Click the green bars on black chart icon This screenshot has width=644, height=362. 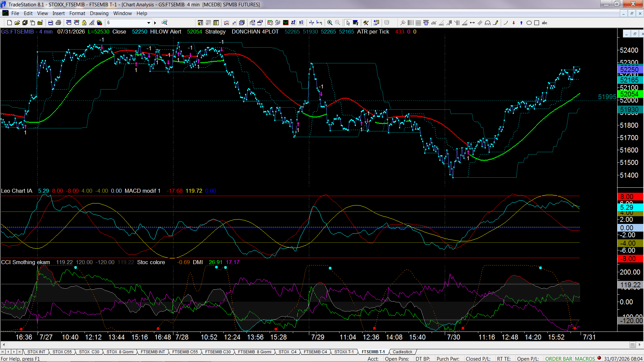(285, 23)
